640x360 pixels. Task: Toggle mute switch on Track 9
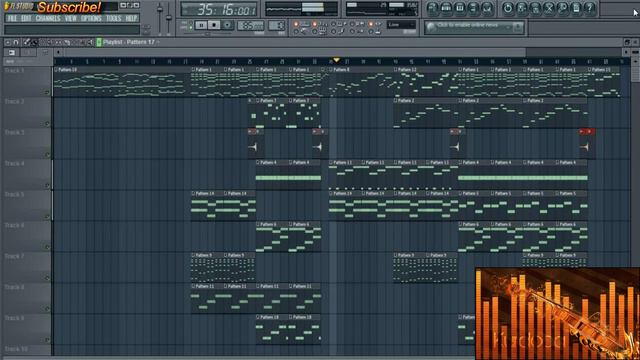click(x=47, y=340)
